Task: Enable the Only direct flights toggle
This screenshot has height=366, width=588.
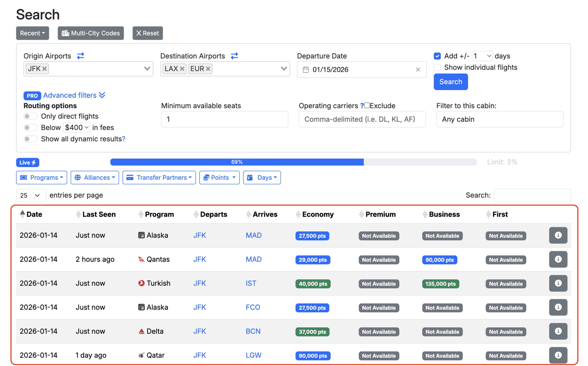Action: (x=31, y=116)
